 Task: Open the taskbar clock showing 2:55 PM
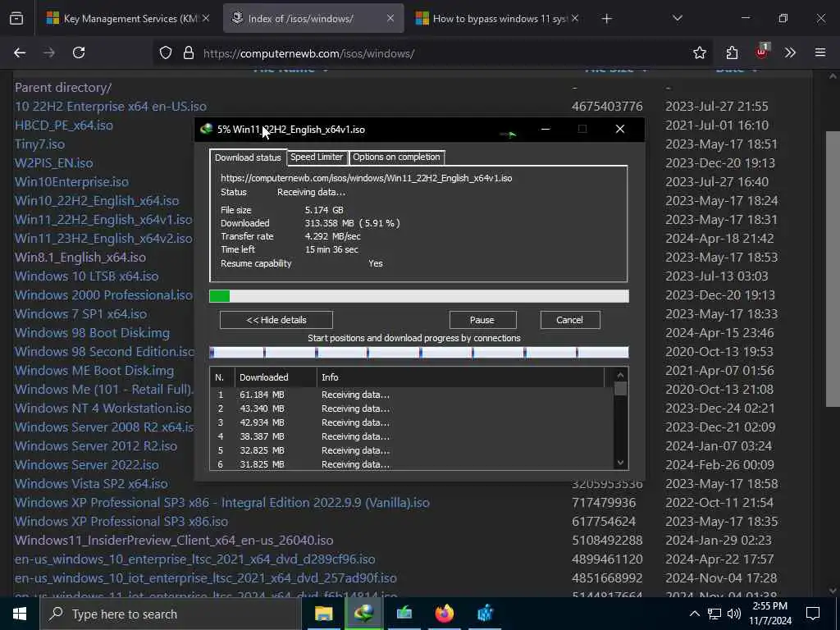pyautogui.click(x=770, y=614)
